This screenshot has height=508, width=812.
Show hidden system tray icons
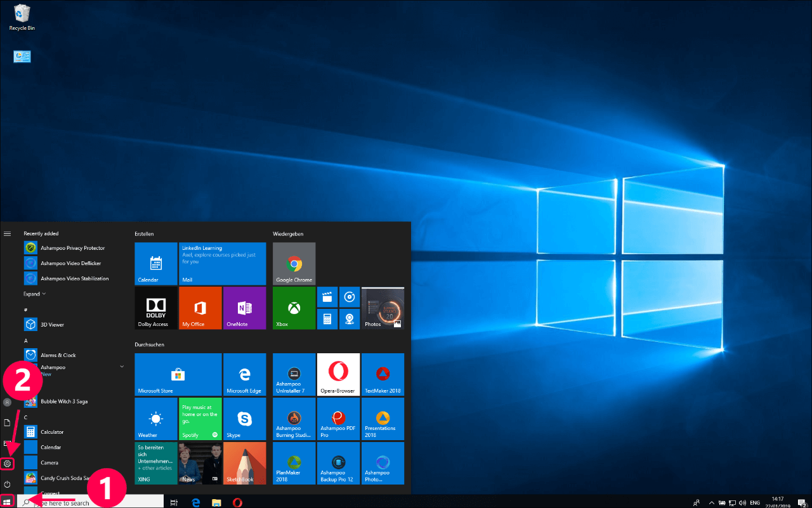[x=711, y=502]
